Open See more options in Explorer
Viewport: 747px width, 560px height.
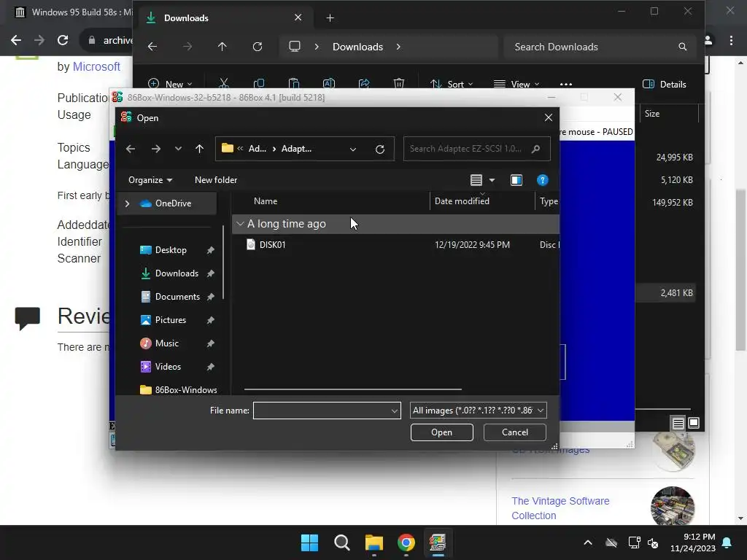[x=566, y=84]
